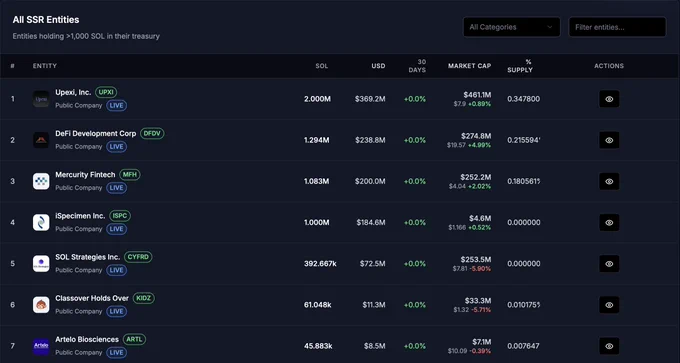Image resolution: width=680 pixels, height=363 pixels.
Task: View details for DeFi Development Corp eye icon
Action: [609, 140]
